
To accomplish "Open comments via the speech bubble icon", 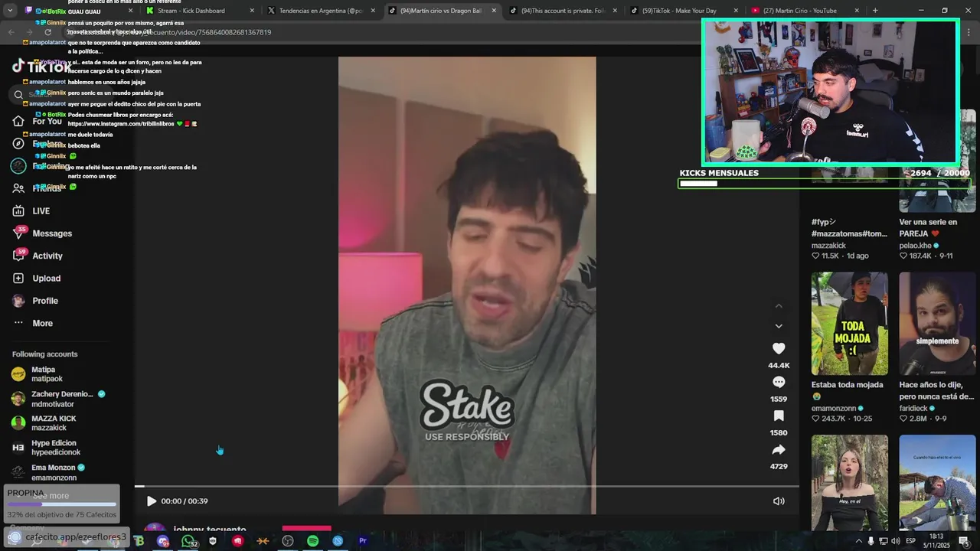I will click(779, 382).
